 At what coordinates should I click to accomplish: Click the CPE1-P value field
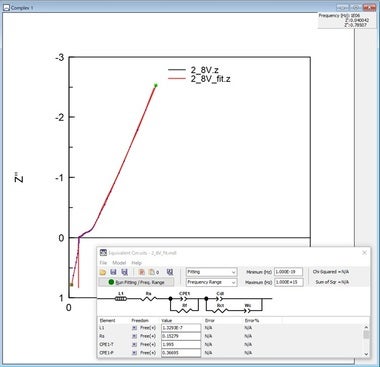point(181,353)
